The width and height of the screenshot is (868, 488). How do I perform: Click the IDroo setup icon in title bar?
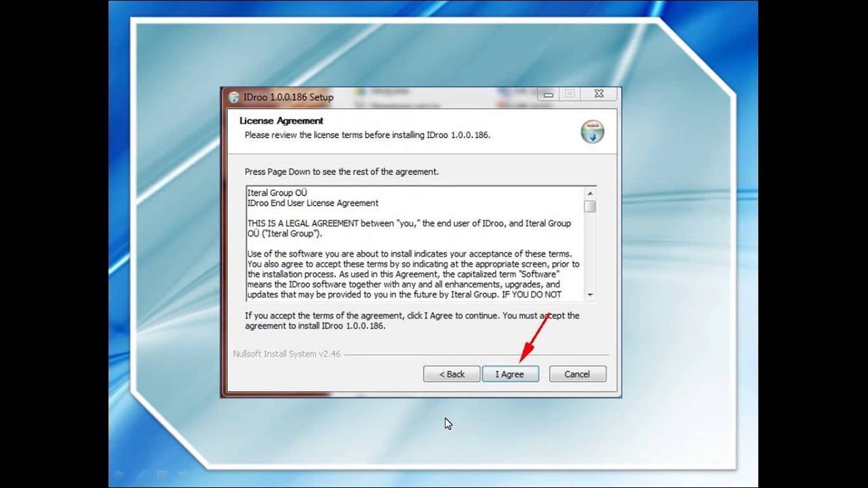(x=234, y=97)
